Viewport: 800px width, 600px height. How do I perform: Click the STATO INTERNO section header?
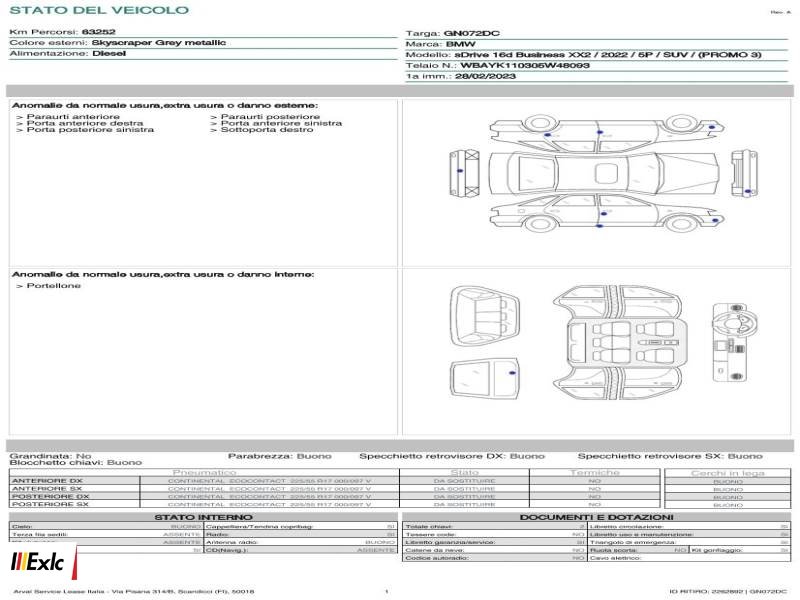(203, 517)
